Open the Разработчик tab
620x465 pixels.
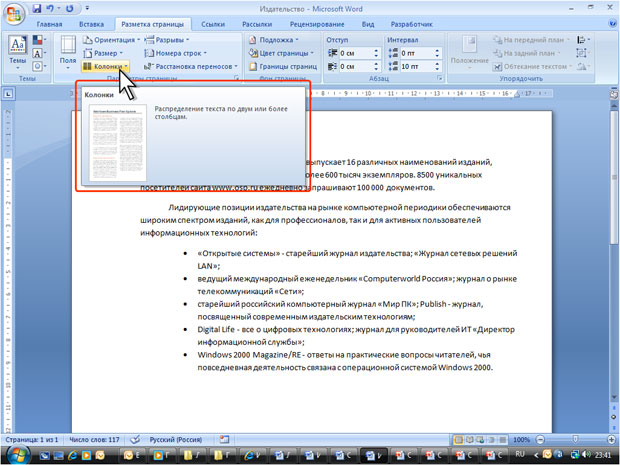pos(412,24)
